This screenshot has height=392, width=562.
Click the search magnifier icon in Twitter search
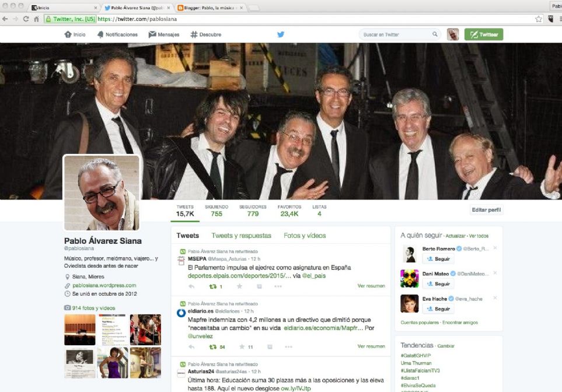[435, 34]
